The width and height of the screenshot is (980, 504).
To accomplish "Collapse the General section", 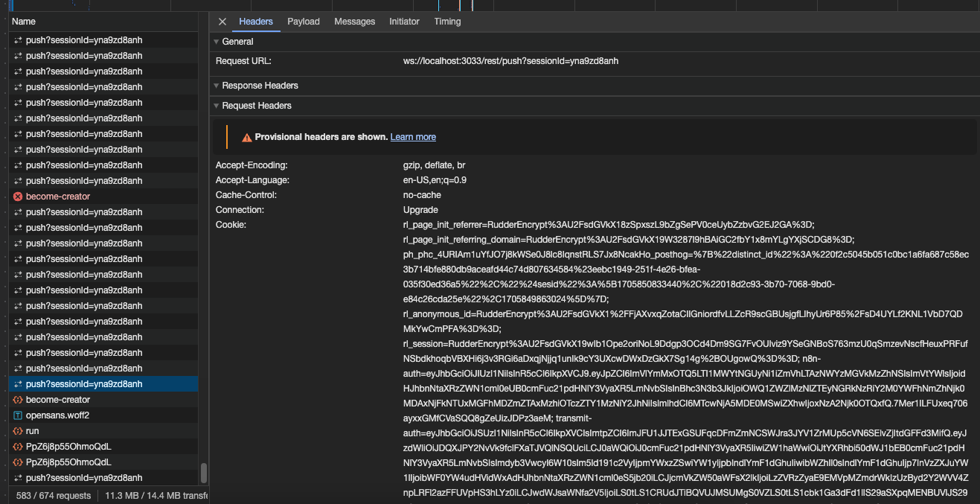I will click(216, 41).
